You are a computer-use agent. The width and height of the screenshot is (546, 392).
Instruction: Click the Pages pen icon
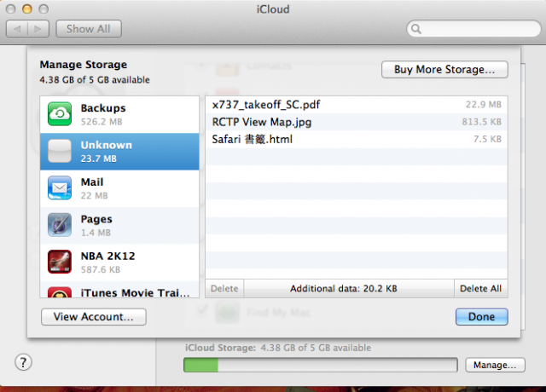[60, 225]
